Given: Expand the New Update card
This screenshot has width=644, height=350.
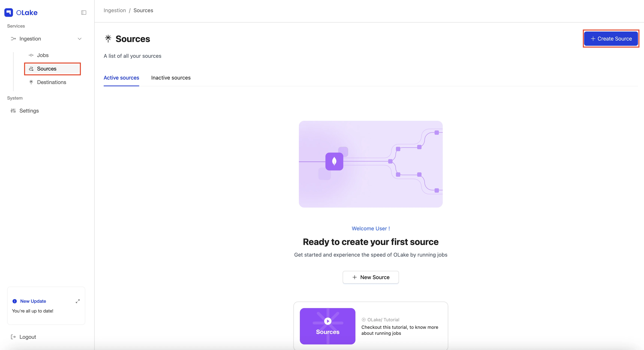Looking at the screenshot, I should [x=78, y=301].
